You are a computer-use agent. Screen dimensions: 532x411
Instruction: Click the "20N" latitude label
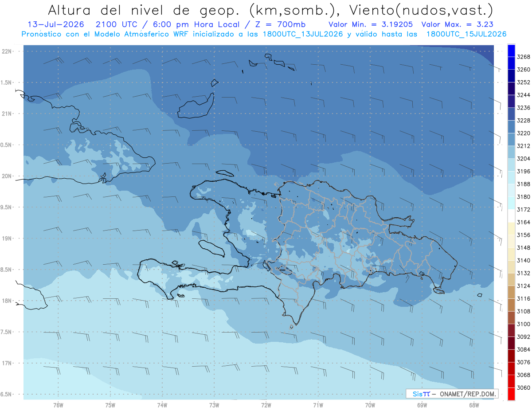[7, 176]
